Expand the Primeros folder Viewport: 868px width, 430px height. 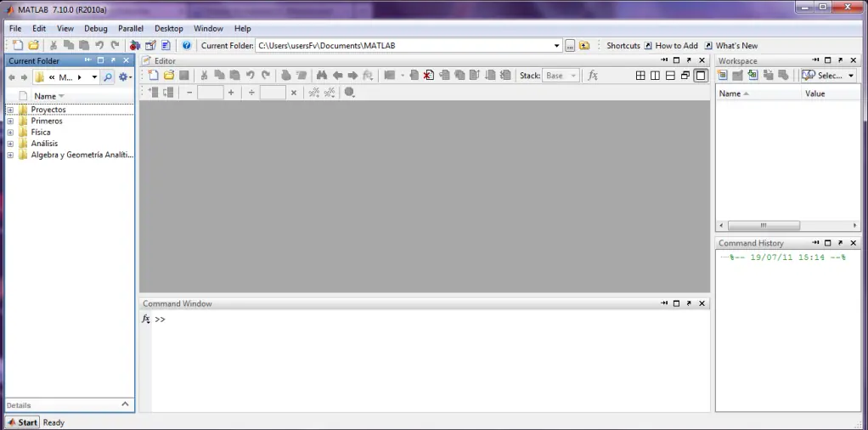(x=10, y=121)
